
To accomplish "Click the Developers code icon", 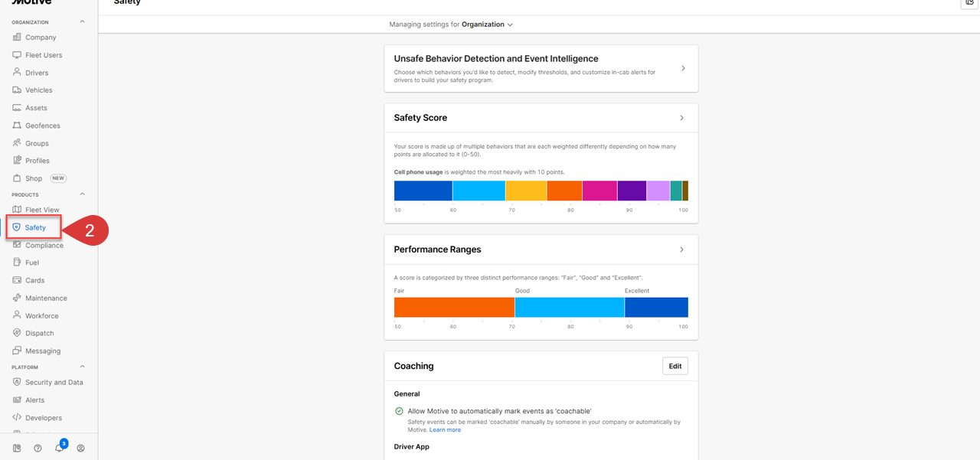I will pos(17,418).
